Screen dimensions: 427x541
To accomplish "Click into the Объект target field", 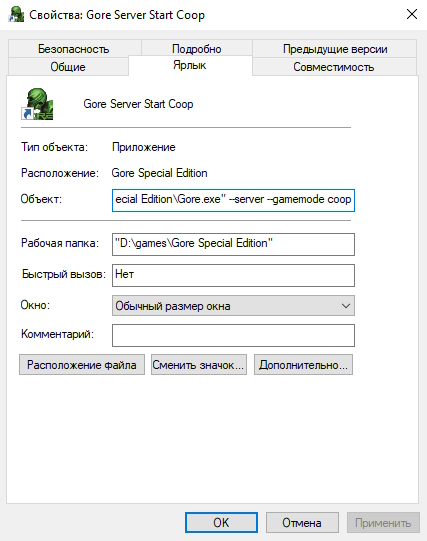I will [233, 200].
